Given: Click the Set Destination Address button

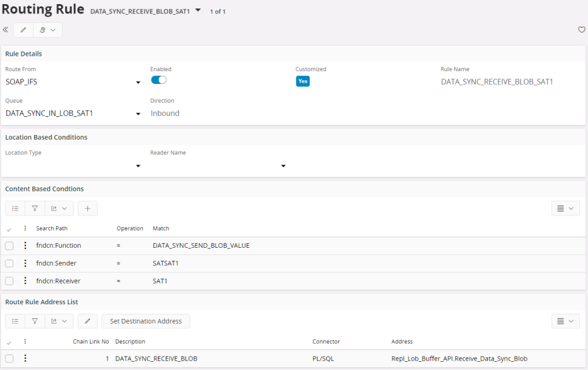Looking at the screenshot, I should coord(146,321).
